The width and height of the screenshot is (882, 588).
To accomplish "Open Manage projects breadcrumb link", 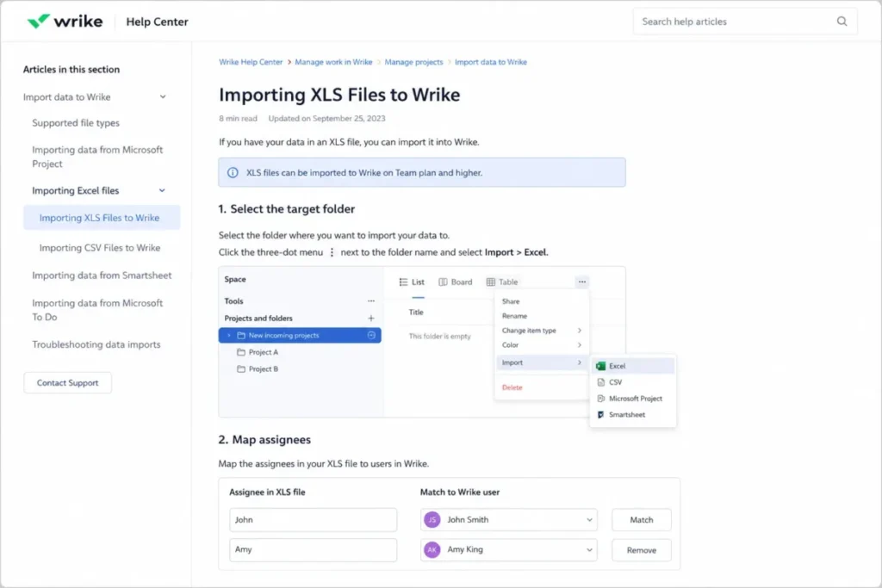I will click(413, 62).
